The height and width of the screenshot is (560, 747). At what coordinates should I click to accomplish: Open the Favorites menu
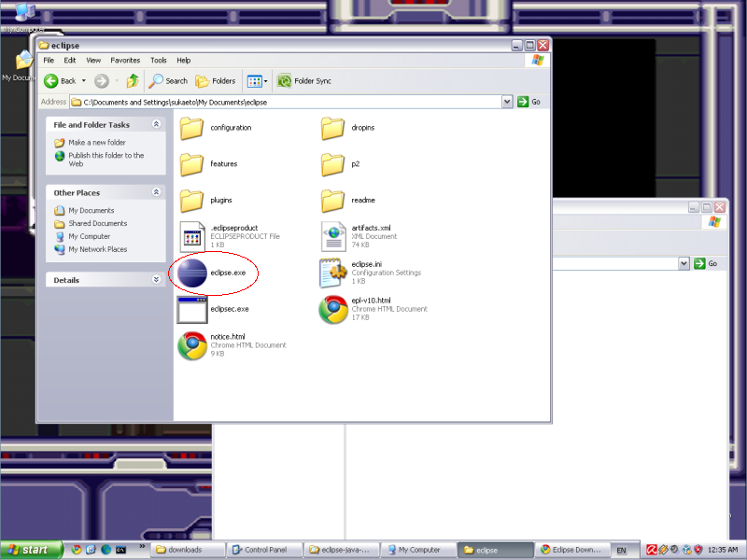click(x=125, y=61)
